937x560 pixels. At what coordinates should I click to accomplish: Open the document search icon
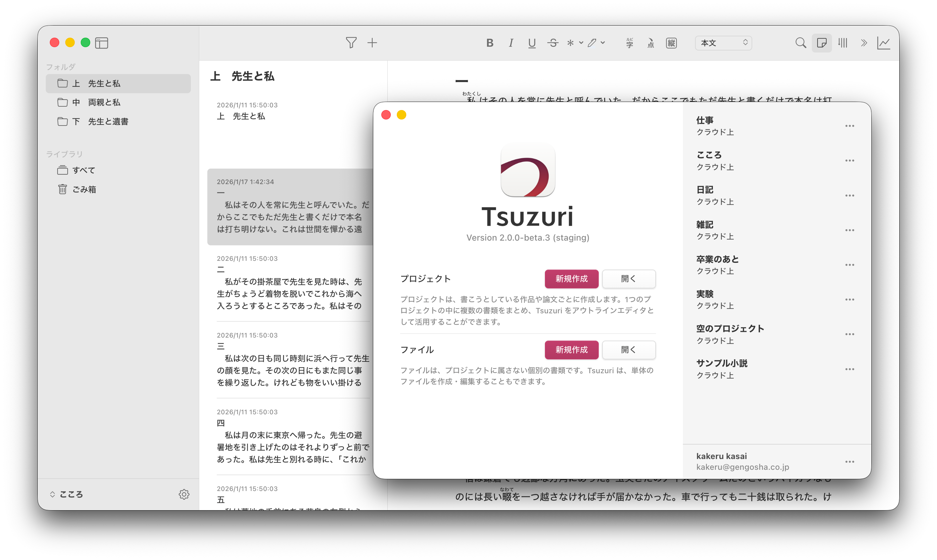click(800, 43)
